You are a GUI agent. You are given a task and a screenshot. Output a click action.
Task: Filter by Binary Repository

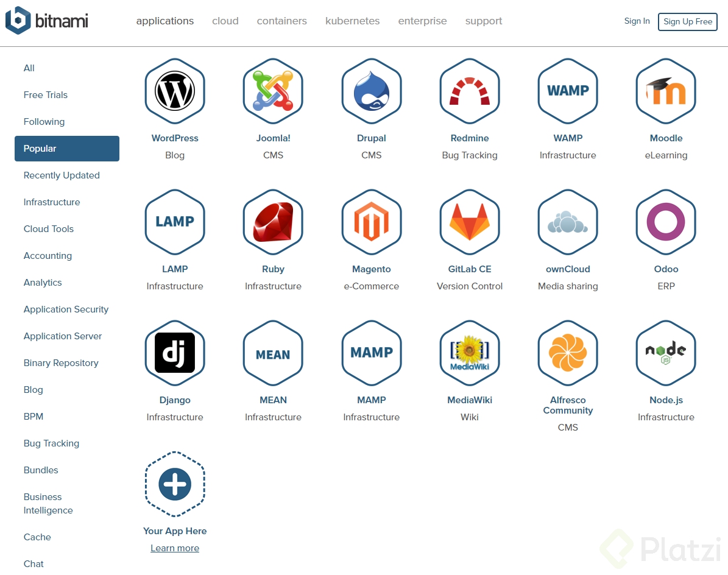click(61, 363)
